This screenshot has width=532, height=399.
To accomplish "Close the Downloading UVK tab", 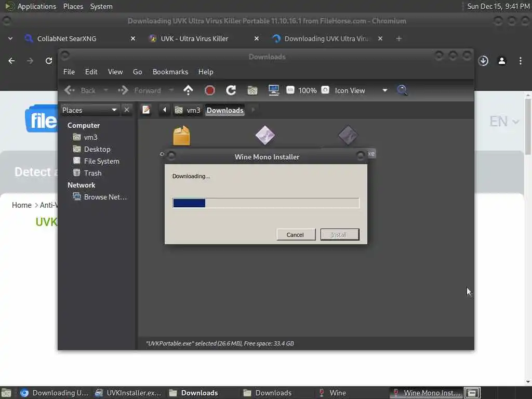I will (x=380, y=38).
